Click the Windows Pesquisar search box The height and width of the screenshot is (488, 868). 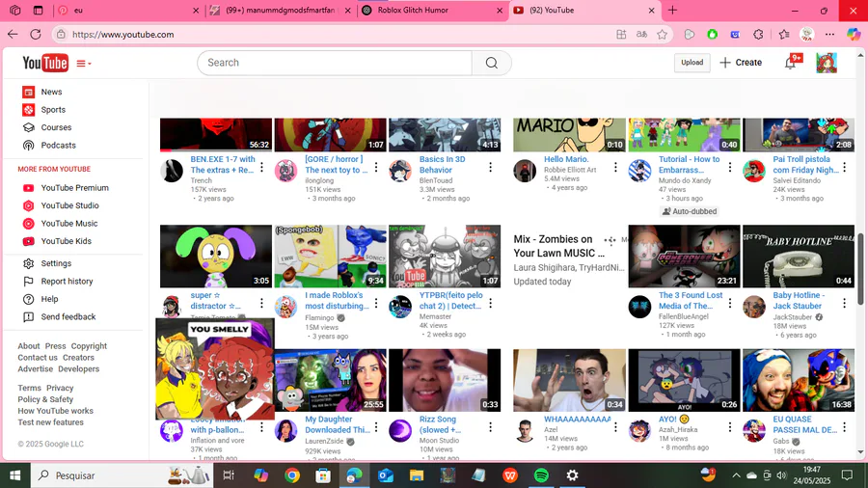[121, 475]
